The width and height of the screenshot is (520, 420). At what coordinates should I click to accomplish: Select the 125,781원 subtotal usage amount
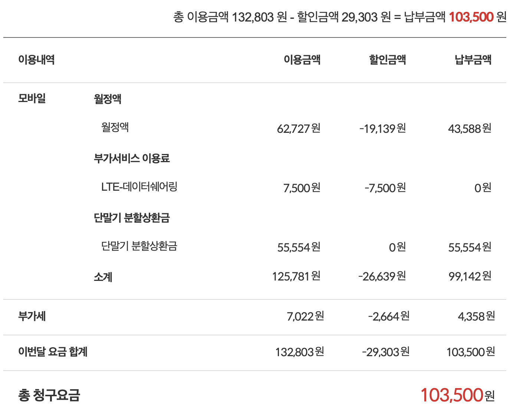(x=296, y=276)
